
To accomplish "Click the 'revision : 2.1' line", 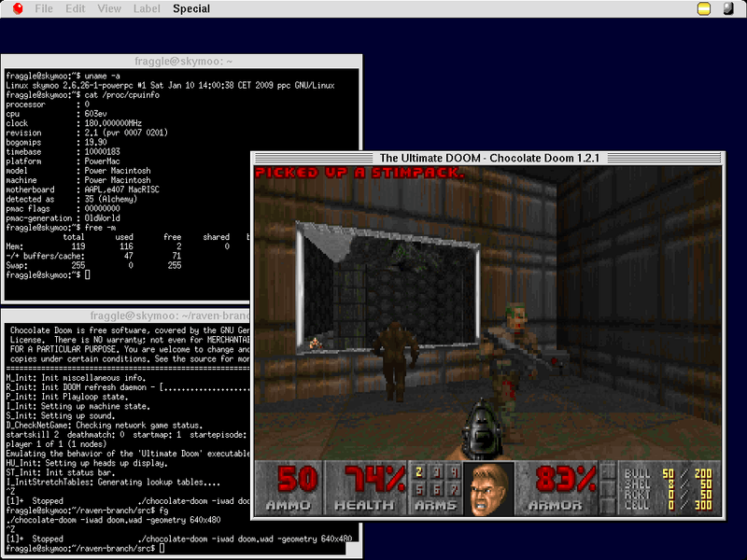I will [87, 133].
